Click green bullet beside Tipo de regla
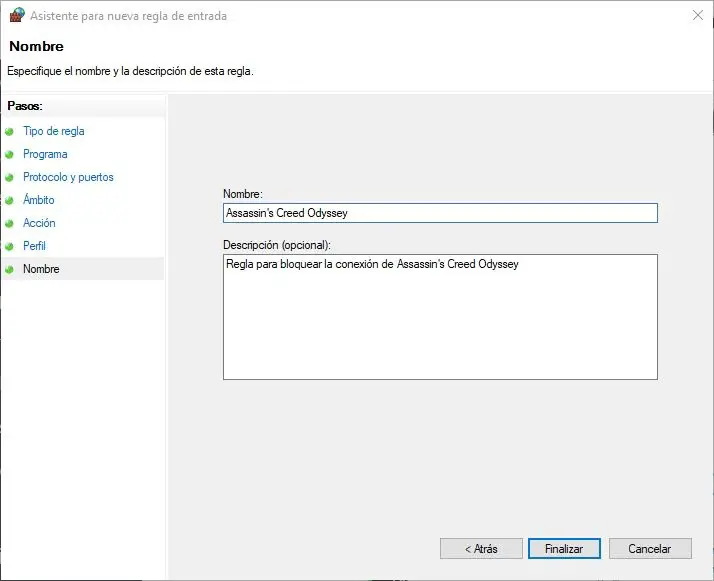 click(10, 131)
